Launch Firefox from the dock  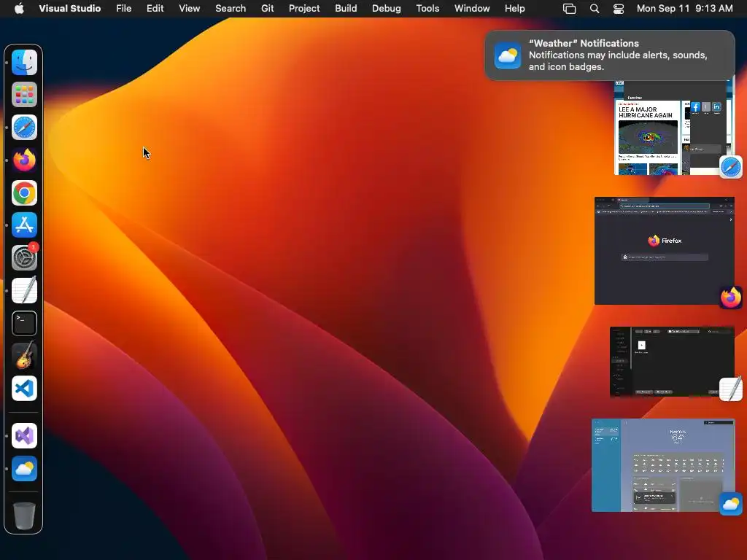(x=24, y=160)
